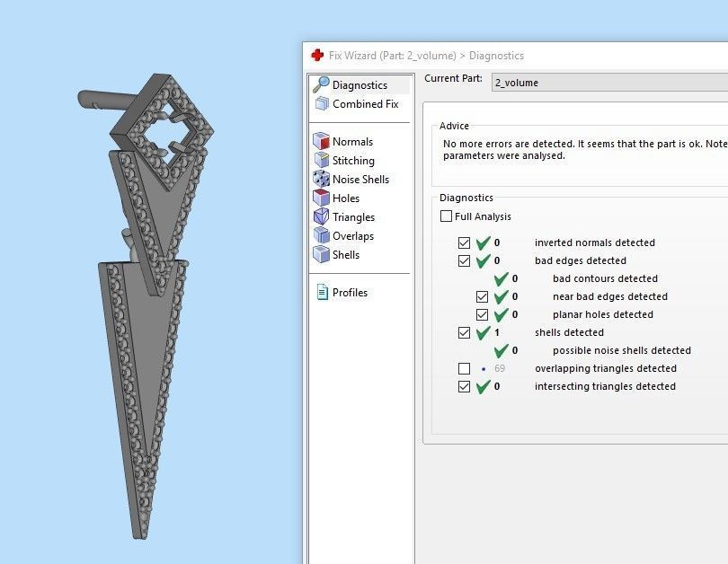Click the Fix Wizard title bar text
Viewport: 728px width, 564px height.
tap(426, 56)
